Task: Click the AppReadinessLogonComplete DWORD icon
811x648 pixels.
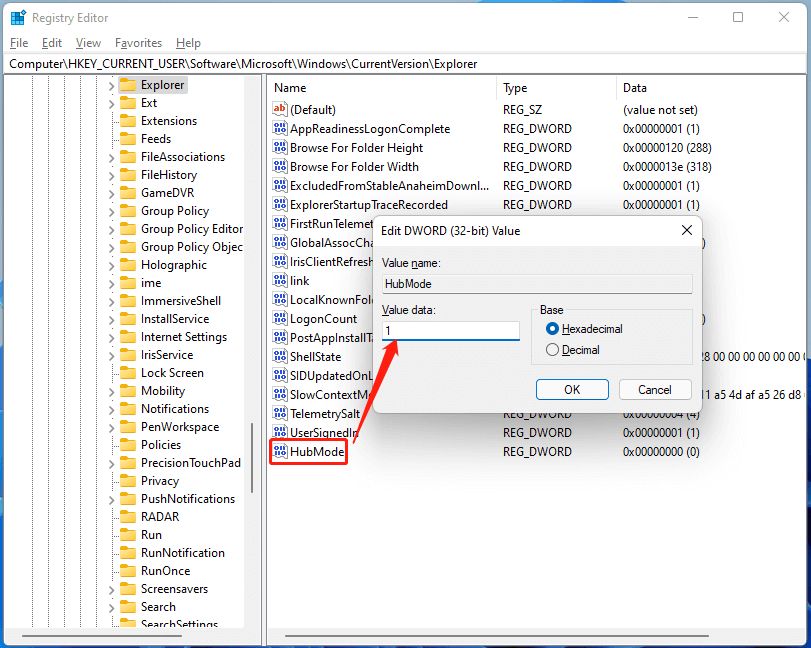Action: click(280, 128)
